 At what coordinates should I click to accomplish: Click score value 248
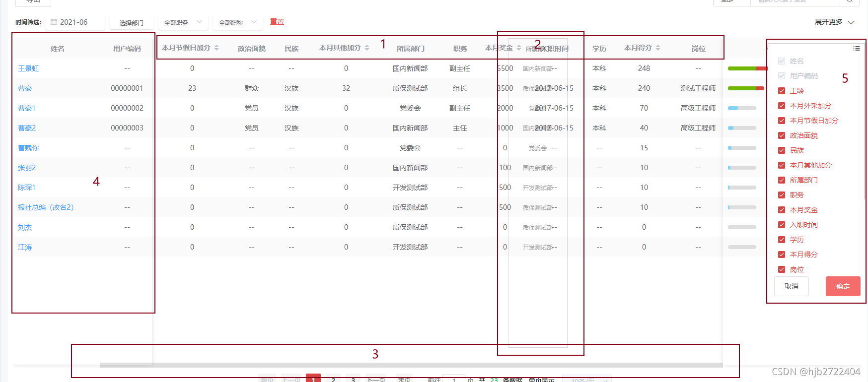[644, 68]
